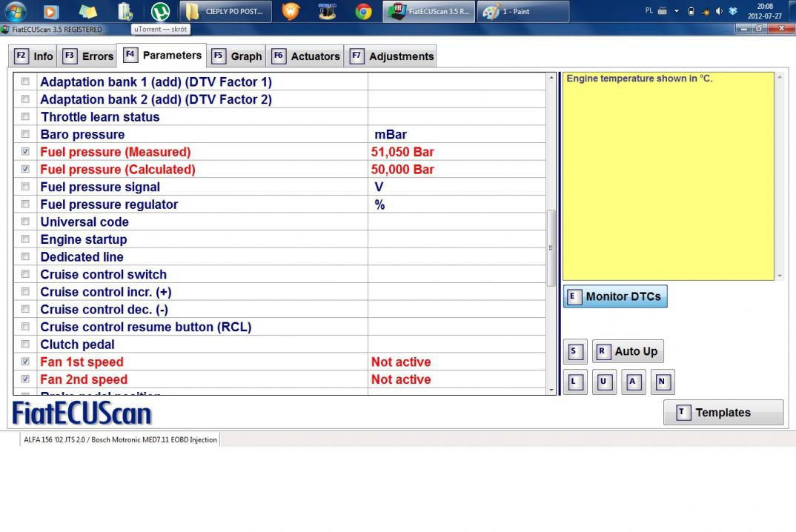796x532 pixels.
Task: Enable the Universal code checkbox
Action: [25, 222]
